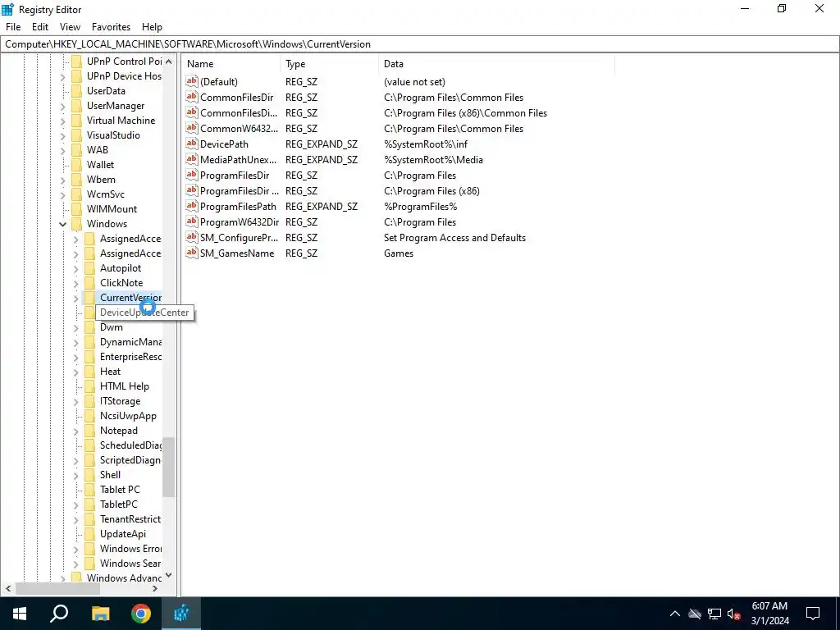This screenshot has height=630, width=840.
Task: Collapse the Windows key in the tree
Action: (62, 224)
